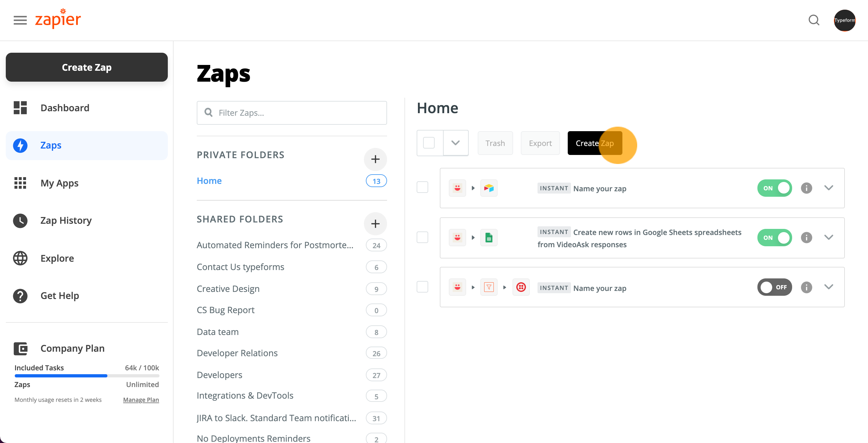Open Get Help in sidebar

pyautogui.click(x=86, y=296)
